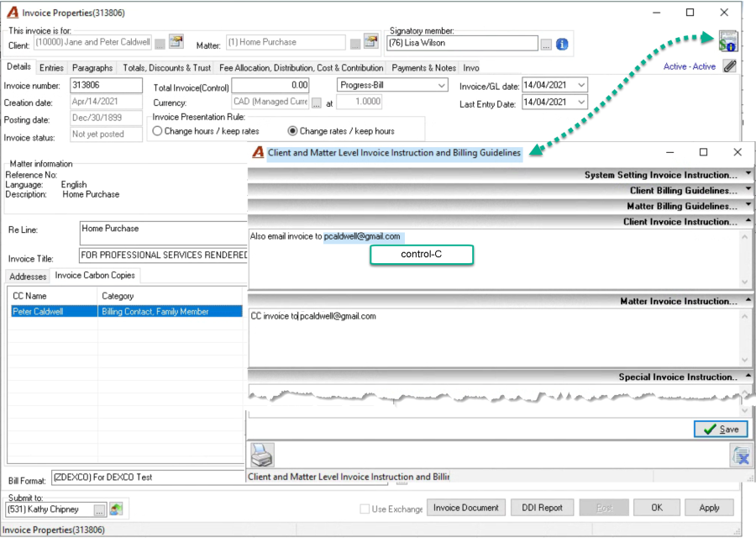Click in the Matter Invoice Instruction text box
This screenshot has height=538, width=756.
pos(494,338)
